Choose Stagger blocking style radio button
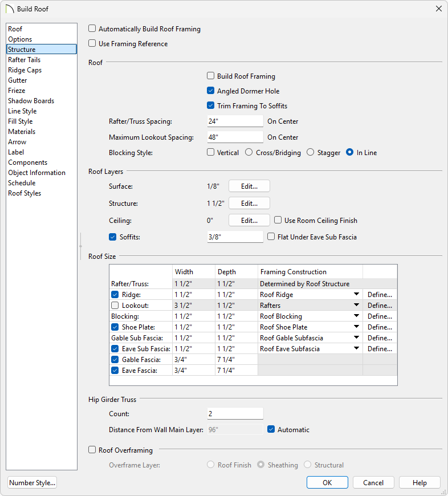This screenshot has width=448, height=496. (310, 153)
